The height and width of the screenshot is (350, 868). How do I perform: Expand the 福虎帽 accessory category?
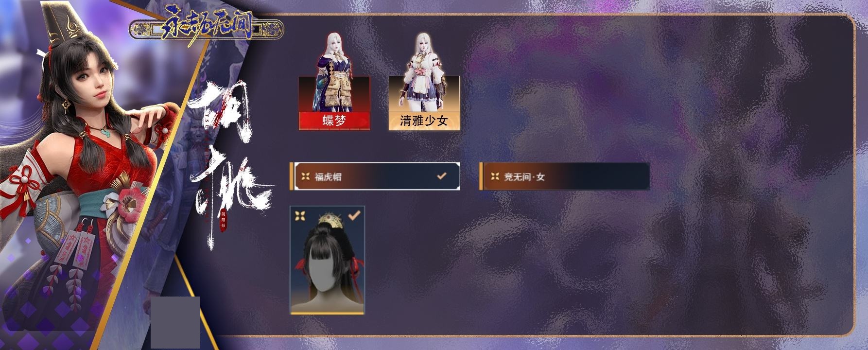[375, 176]
